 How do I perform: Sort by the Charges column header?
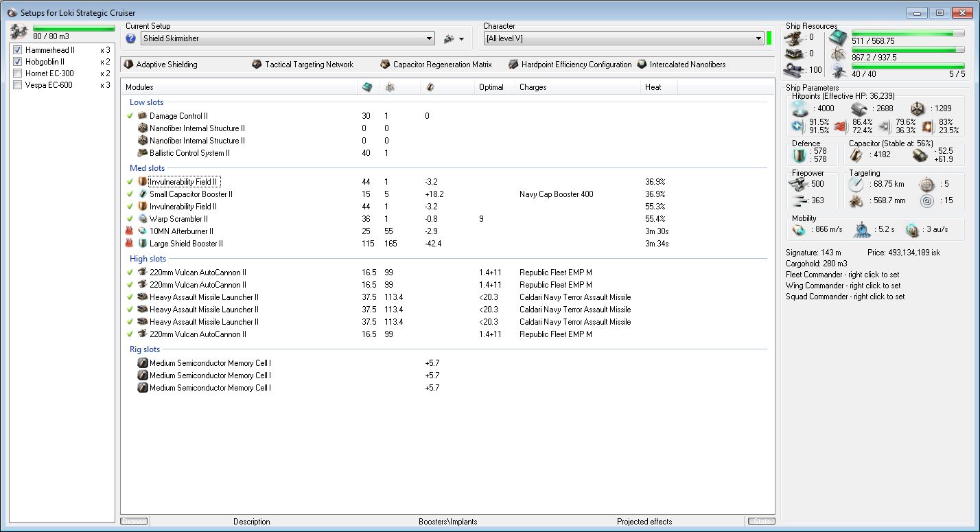pyautogui.click(x=578, y=87)
